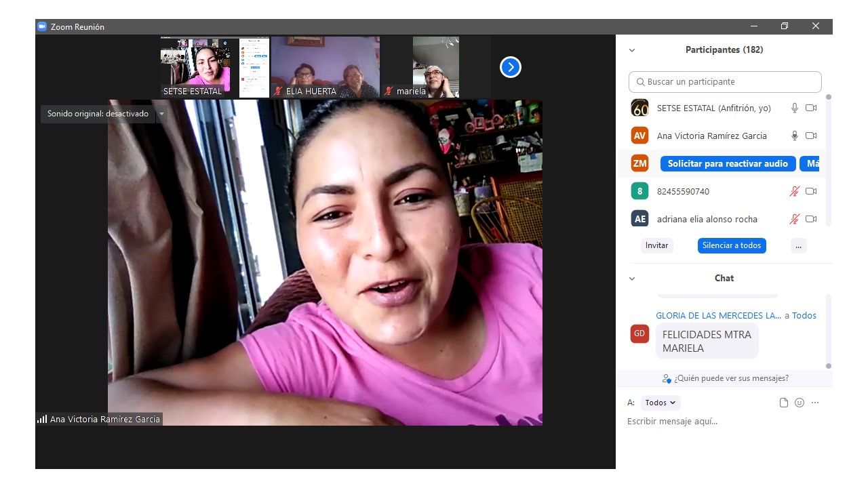
Task: Unmute participant 82455590740 microphone icon
Action: 795,191
